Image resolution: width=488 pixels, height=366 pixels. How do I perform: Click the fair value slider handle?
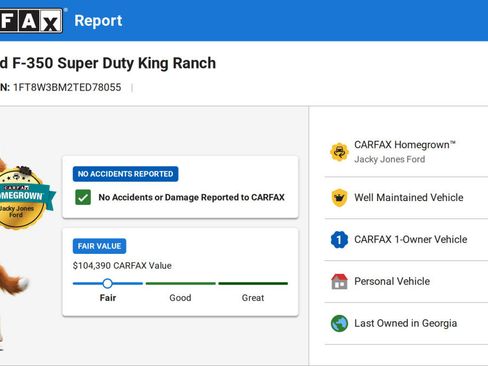point(107,284)
